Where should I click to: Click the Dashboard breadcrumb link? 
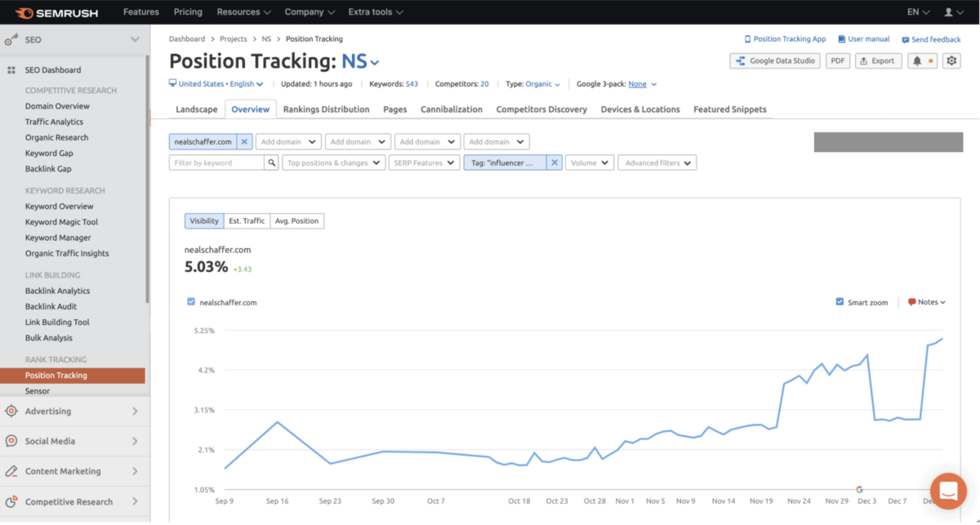coord(187,39)
